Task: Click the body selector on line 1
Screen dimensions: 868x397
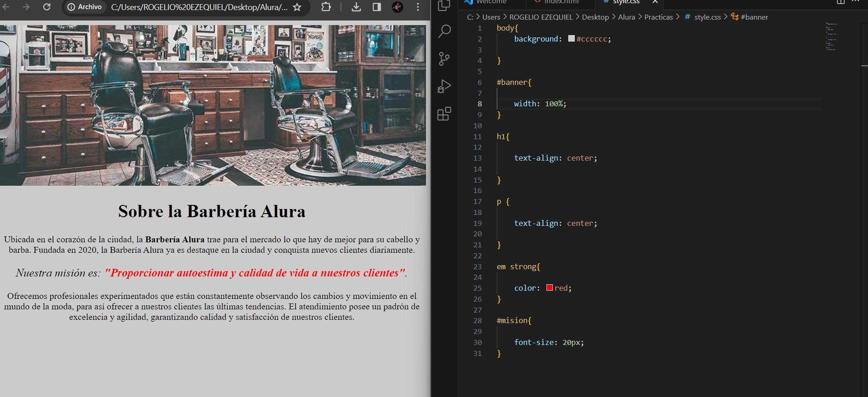Action: 505,28
